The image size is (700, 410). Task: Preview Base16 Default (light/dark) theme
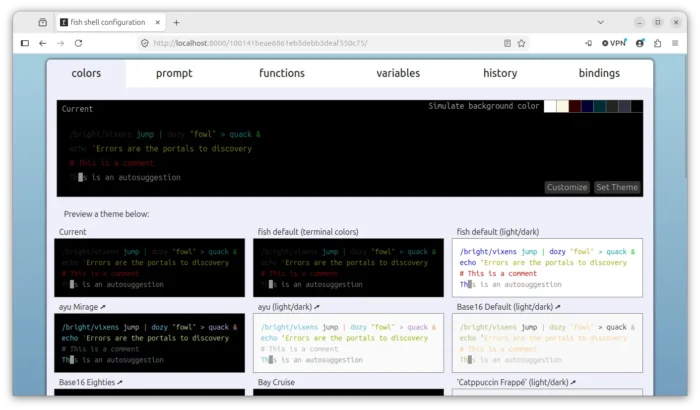[x=547, y=343]
